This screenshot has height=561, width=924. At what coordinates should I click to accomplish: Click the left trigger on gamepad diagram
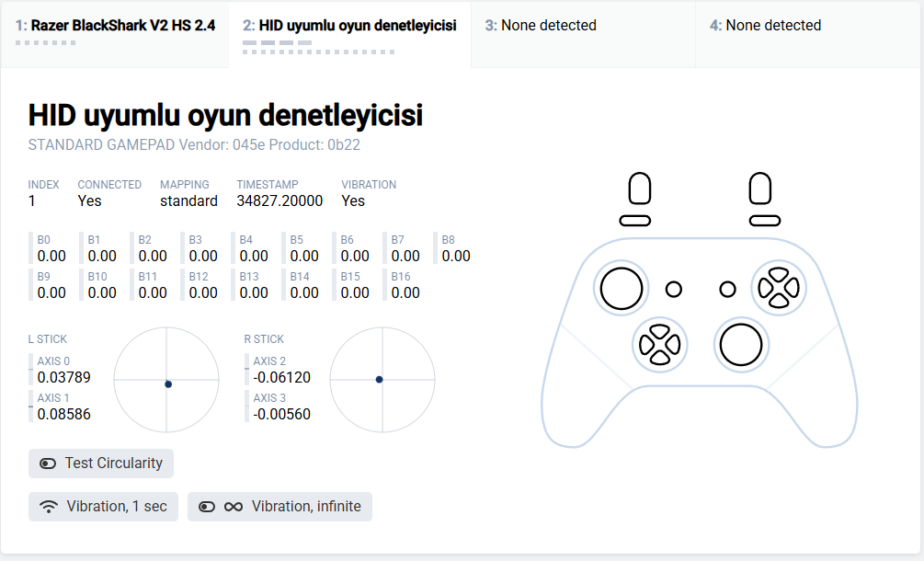tap(640, 189)
